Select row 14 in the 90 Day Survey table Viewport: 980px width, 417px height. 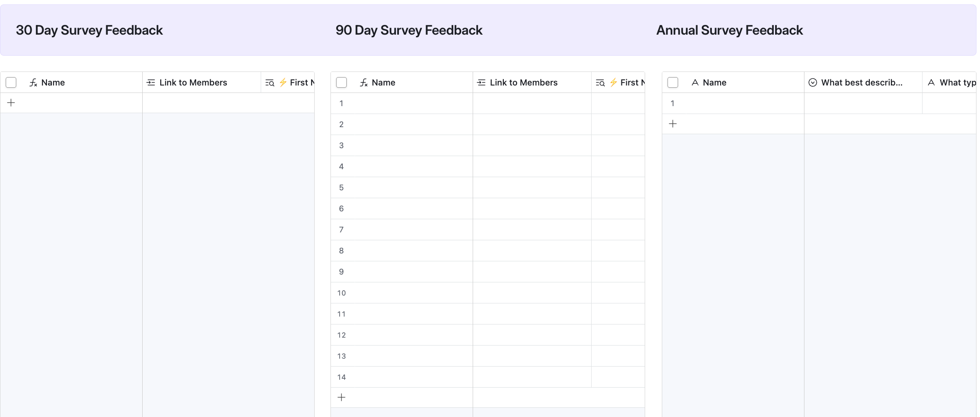click(x=341, y=377)
